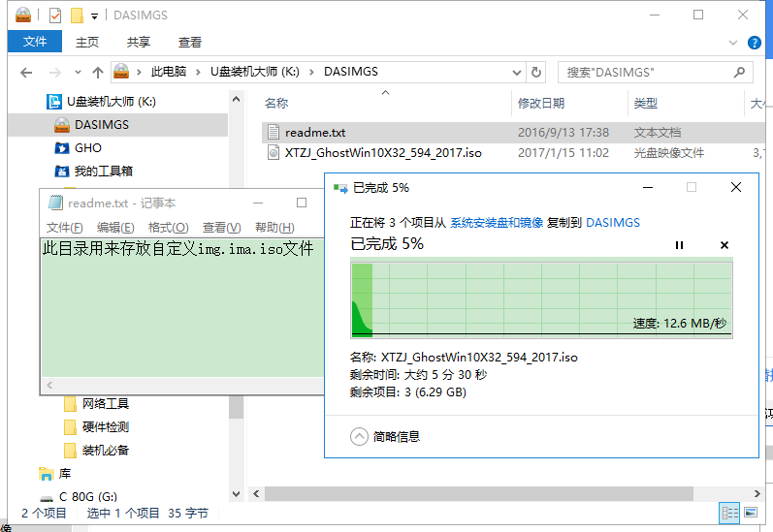Open Notepad 查看(V) menu
773x532 pixels.
click(221, 228)
